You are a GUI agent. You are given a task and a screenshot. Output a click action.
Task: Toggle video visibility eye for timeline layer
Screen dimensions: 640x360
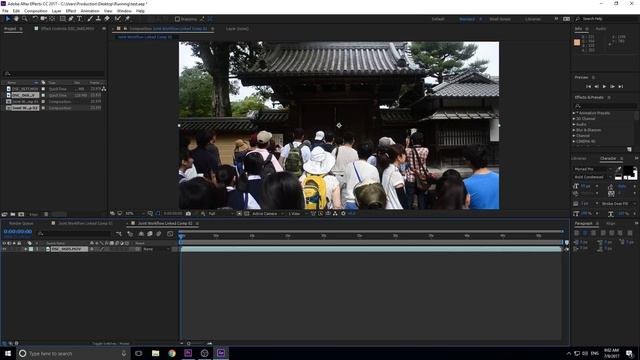click(4, 249)
